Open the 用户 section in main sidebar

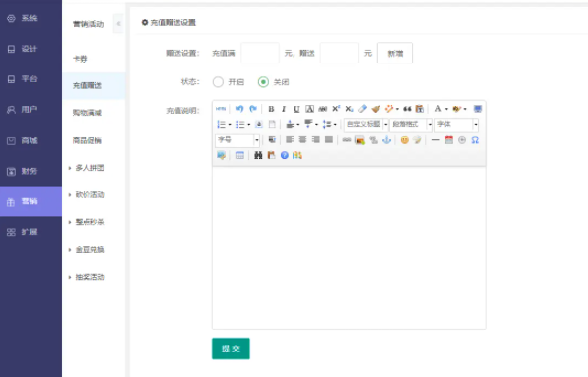tap(31, 109)
